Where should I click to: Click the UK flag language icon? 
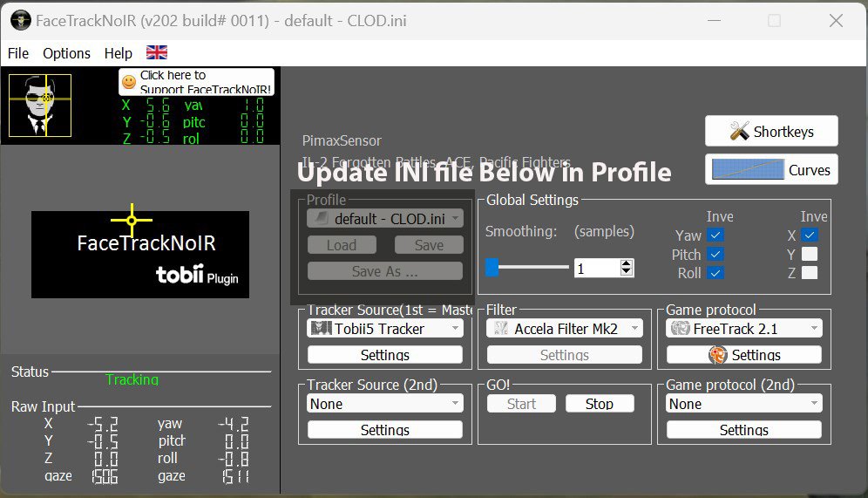157,52
